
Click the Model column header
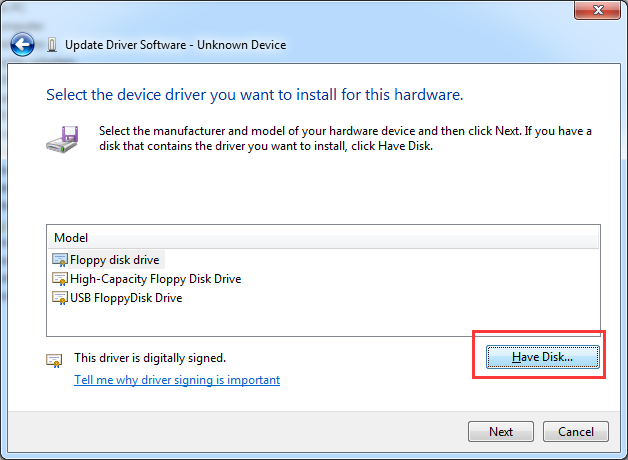(x=71, y=238)
